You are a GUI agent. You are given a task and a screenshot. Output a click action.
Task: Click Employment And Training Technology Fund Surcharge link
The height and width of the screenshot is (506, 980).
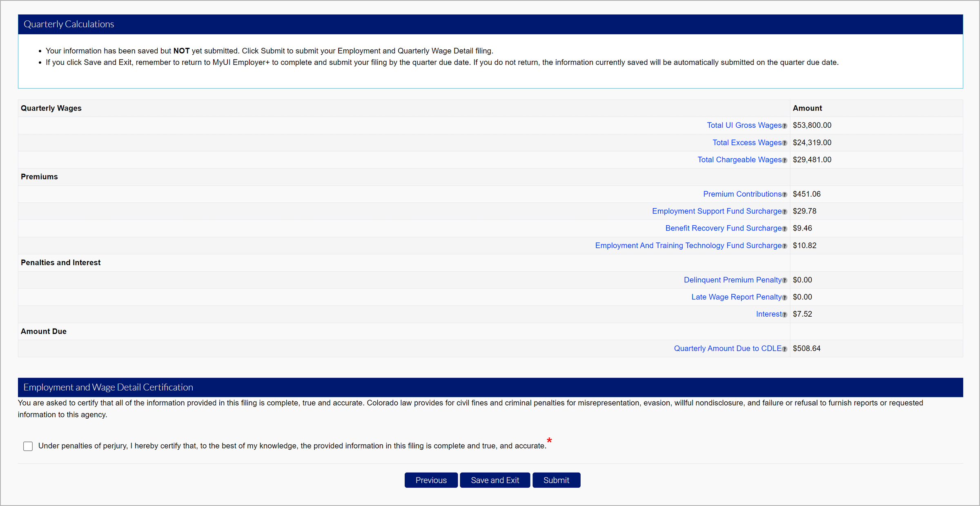coord(688,245)
